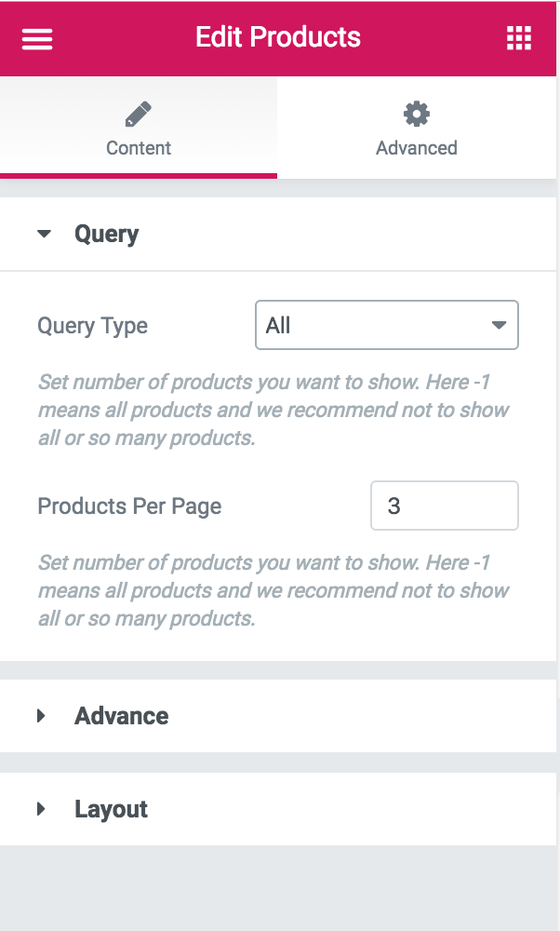Click the Edit Products header title
Image resolution: width=560 pixels, height=931 pixels.
click(277, 38)
